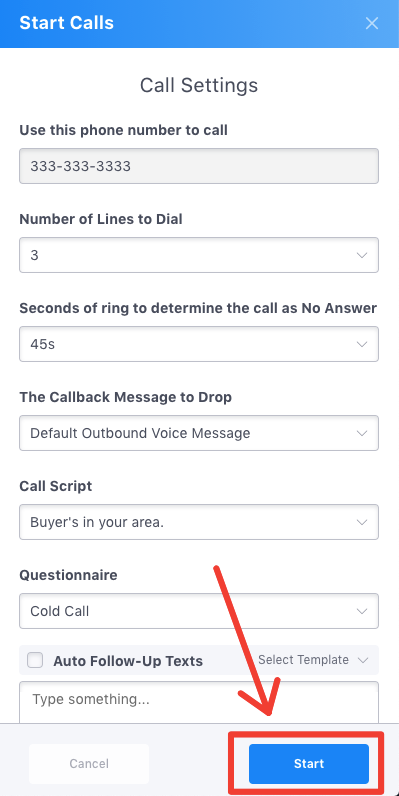Enable the Auto Follow-Up Texts checkbox

pos(35,660)
